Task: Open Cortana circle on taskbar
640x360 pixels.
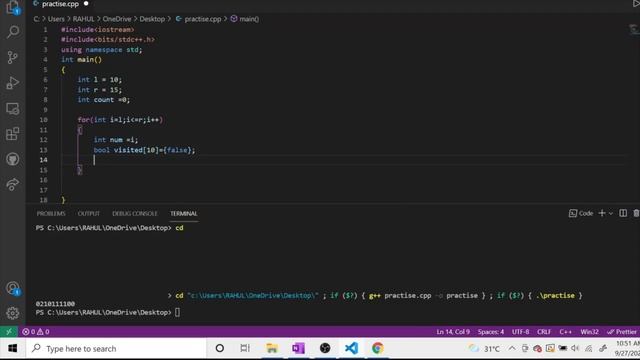Action: [x=220, y=348]
